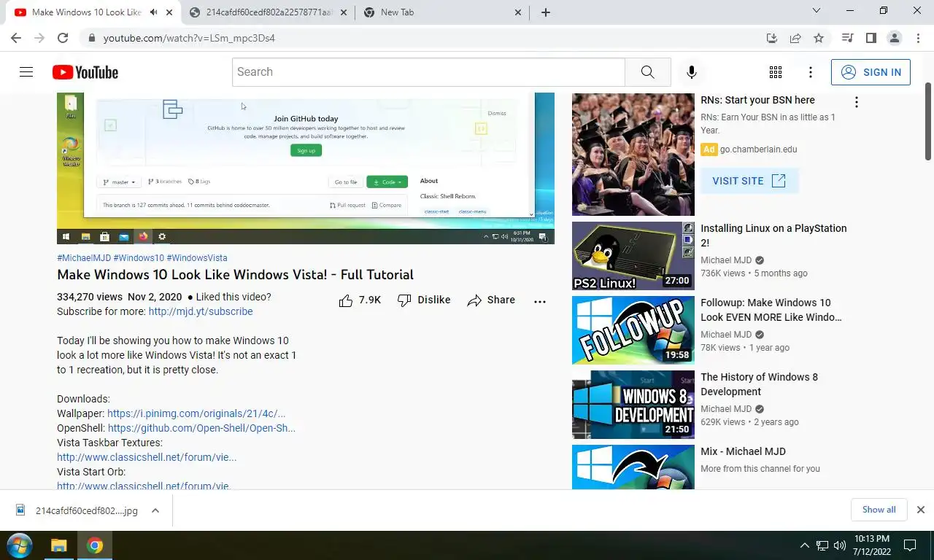The width and height of the screenshot is (934, 560).
Task: Share this page from address bar
Action: [795, 38]
